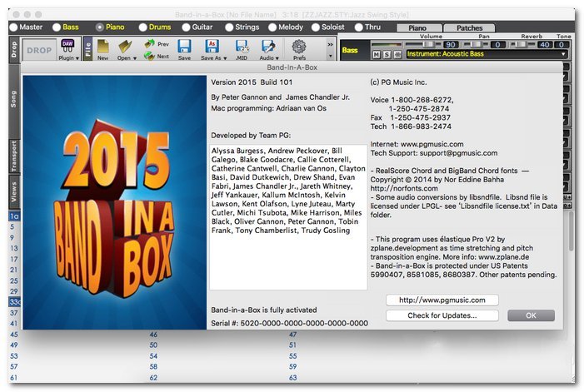This screenshot has width=584, height=392.
Task: Click the Open folder icon
Action: [125, 47]
